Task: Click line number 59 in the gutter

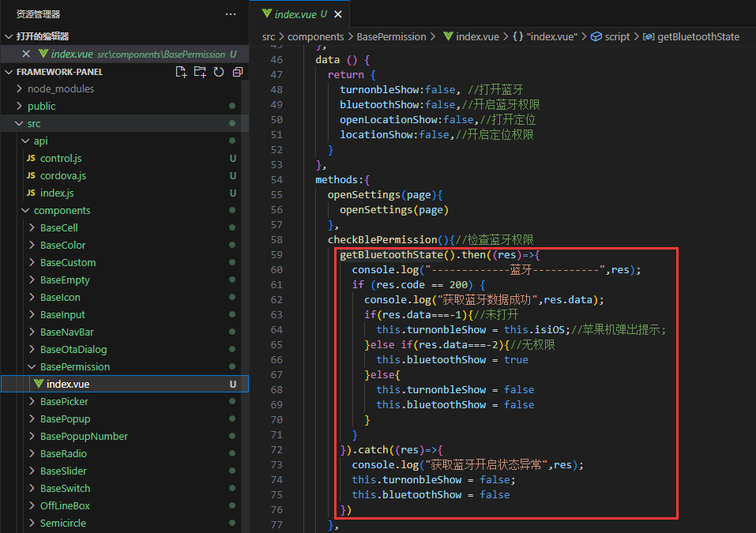Action: pos(276,254)
